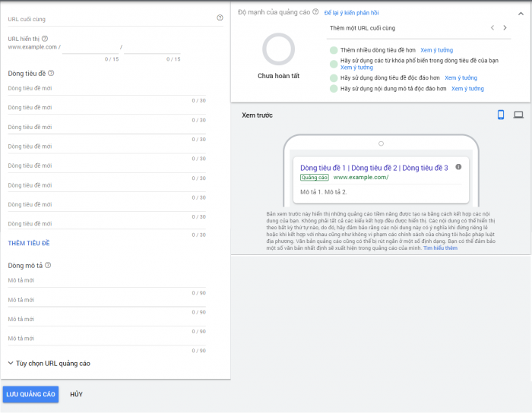532x413 pixels.
Task: Go to previous ad strength suggestion
Action: pos(492,28)
